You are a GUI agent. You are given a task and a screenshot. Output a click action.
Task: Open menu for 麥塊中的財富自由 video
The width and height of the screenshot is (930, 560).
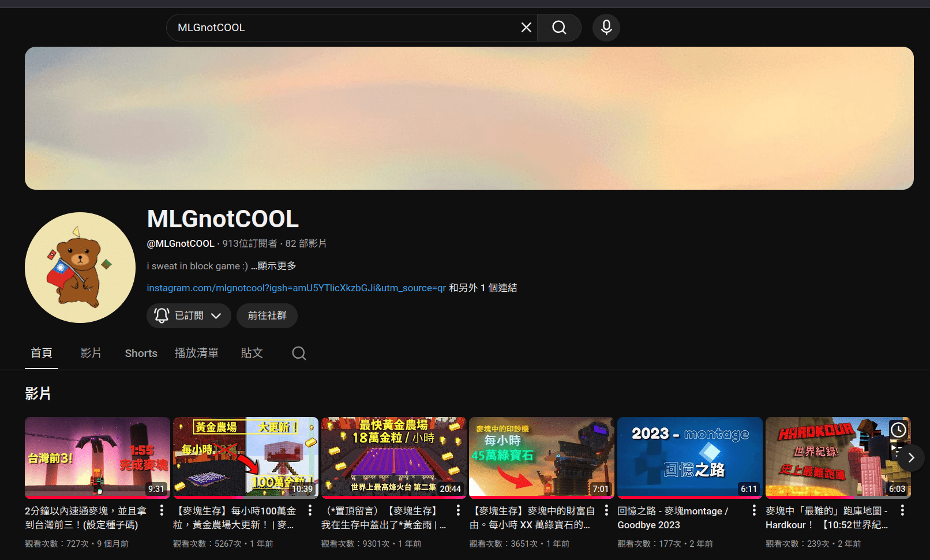[606, 510]
